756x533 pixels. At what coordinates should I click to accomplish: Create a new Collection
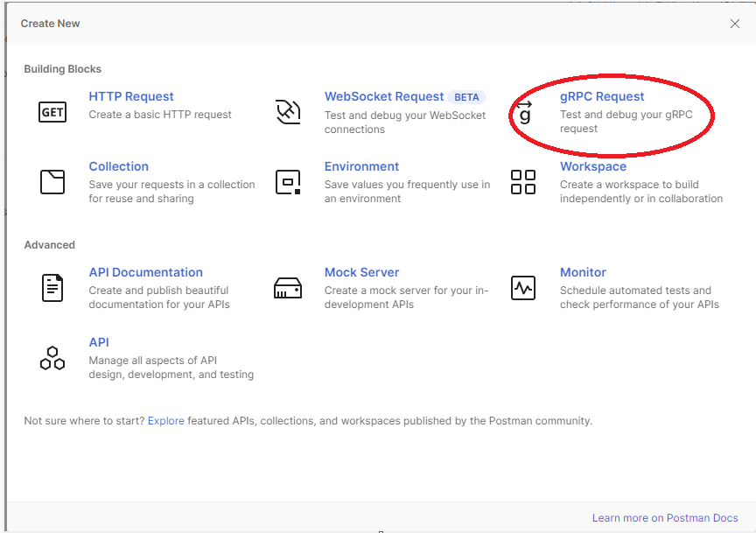click(119, 166)
